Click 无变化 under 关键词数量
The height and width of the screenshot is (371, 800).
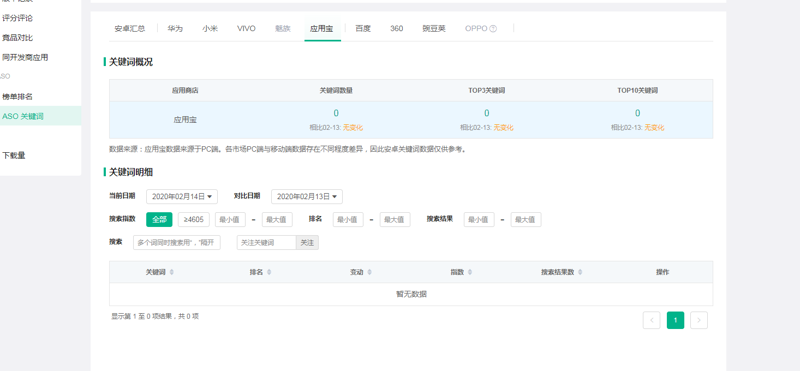[353, 128]
